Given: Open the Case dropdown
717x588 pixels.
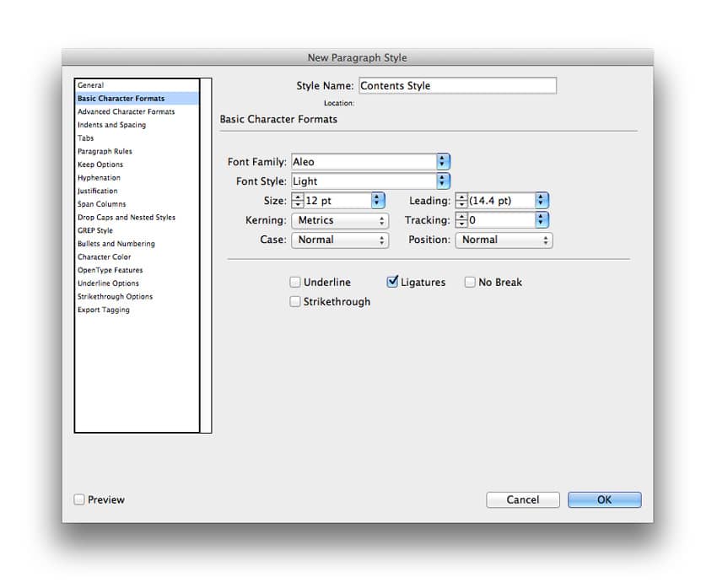Looking at the screenshot, I should point(340,240).
